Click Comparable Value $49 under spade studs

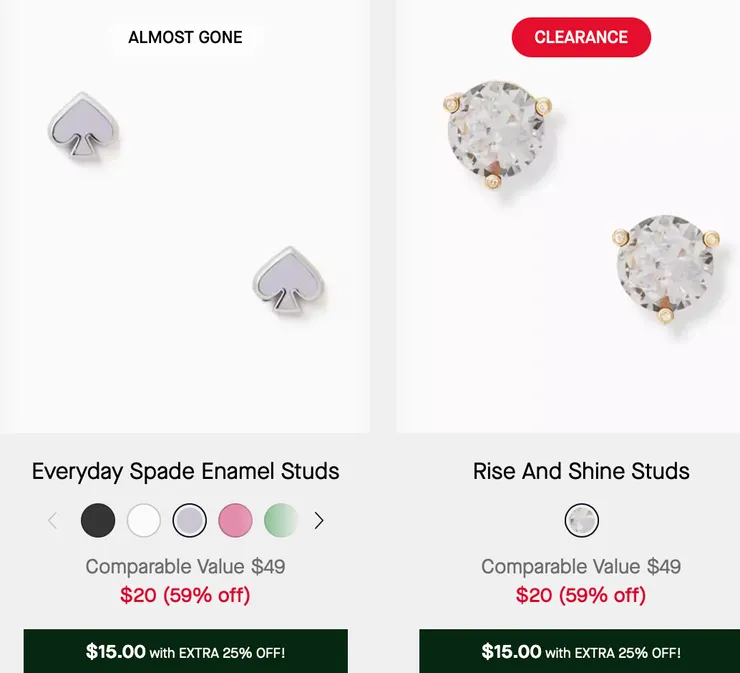coord(185,567)
